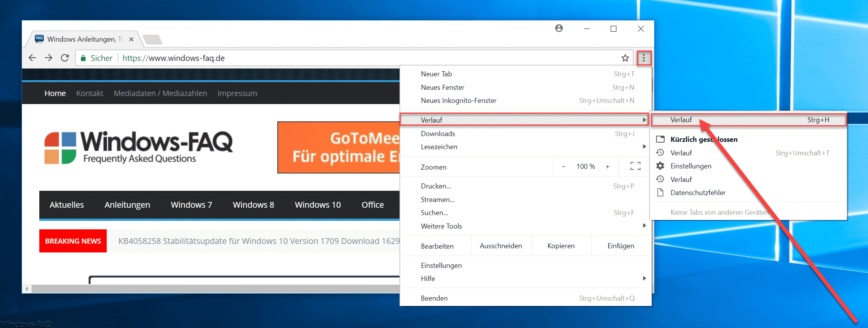
Task: Go to Home in site navigation
Action: pyautogui.click(x=55, y=93)
